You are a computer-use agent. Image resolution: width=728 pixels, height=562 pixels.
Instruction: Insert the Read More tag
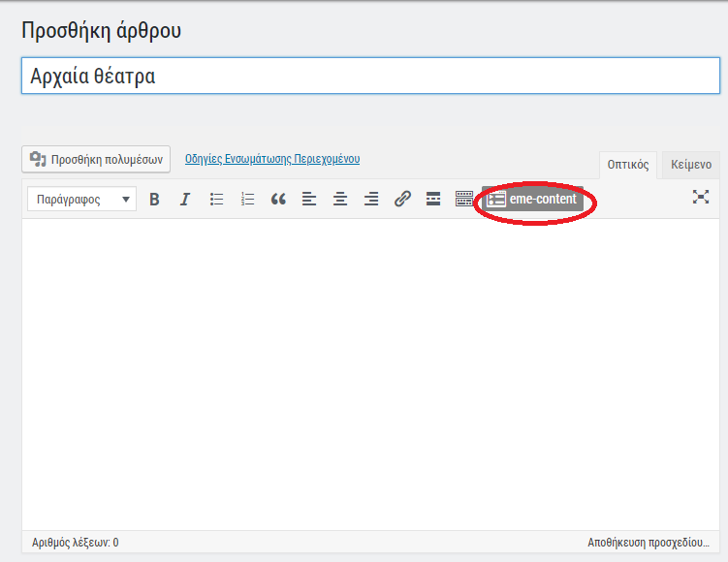point(433,199)
